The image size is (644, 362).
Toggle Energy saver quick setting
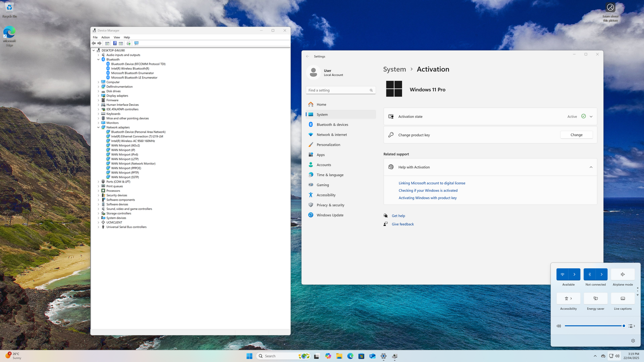tap(596, 298)
